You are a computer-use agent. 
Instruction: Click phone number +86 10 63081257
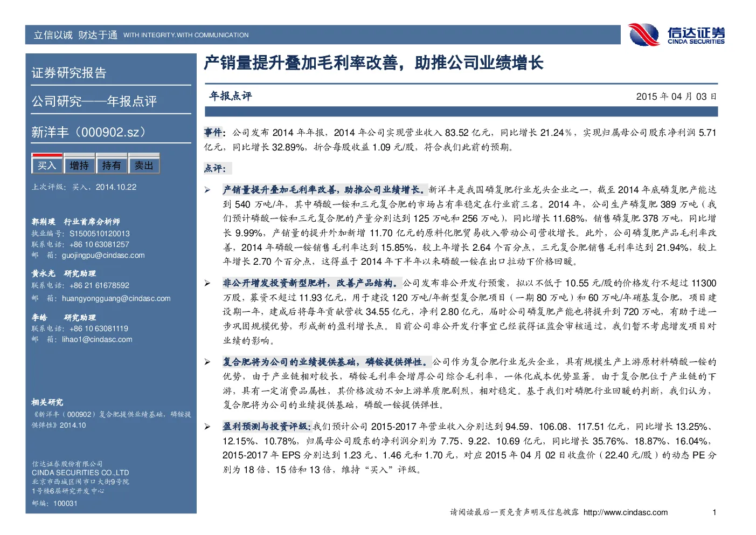click(x=100, y=244)
